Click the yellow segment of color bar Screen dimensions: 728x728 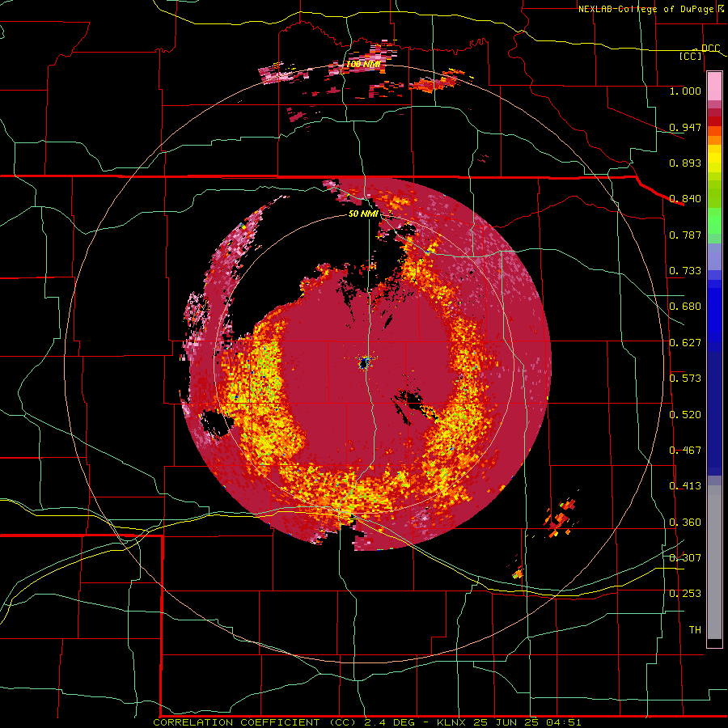pos(714,159)
